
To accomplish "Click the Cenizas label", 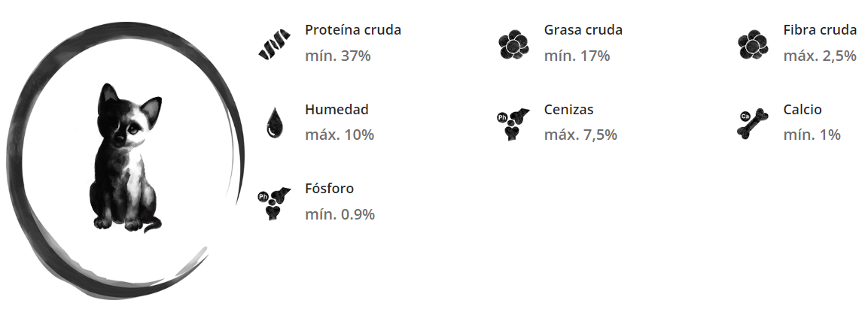I will pos(568,110).
